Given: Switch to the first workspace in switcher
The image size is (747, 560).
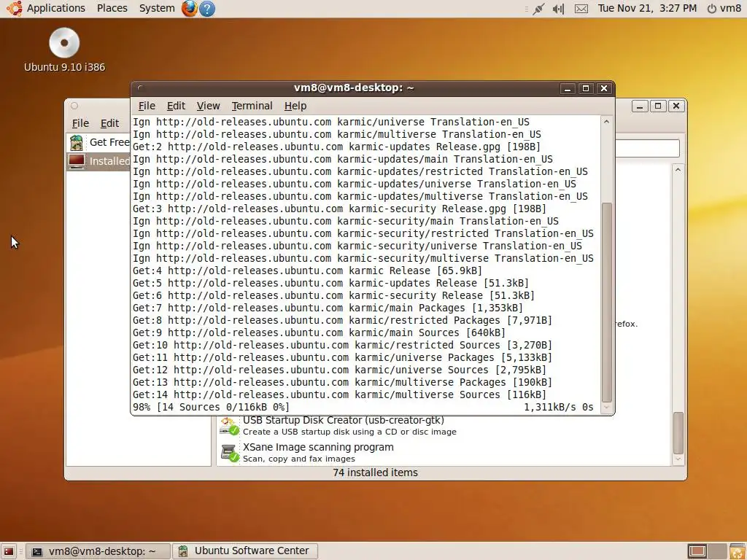Looking at the screenshot, I should point(697,551).
